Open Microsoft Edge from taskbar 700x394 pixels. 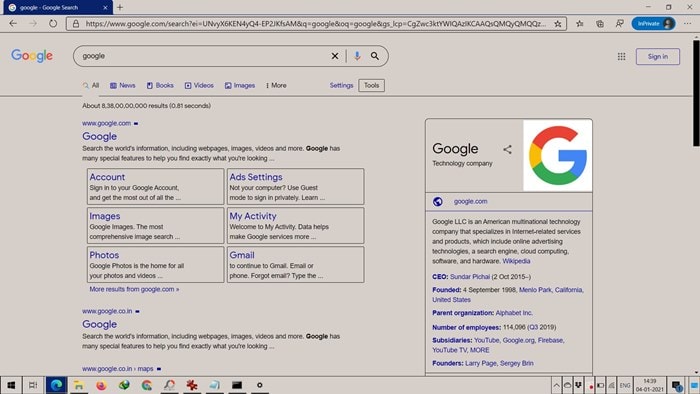[56, 385]
